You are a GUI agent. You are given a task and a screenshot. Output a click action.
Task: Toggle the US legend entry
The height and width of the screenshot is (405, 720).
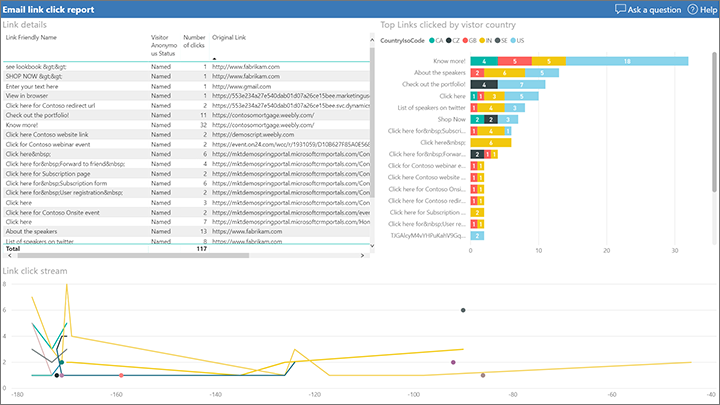click(x=517, y=40)
